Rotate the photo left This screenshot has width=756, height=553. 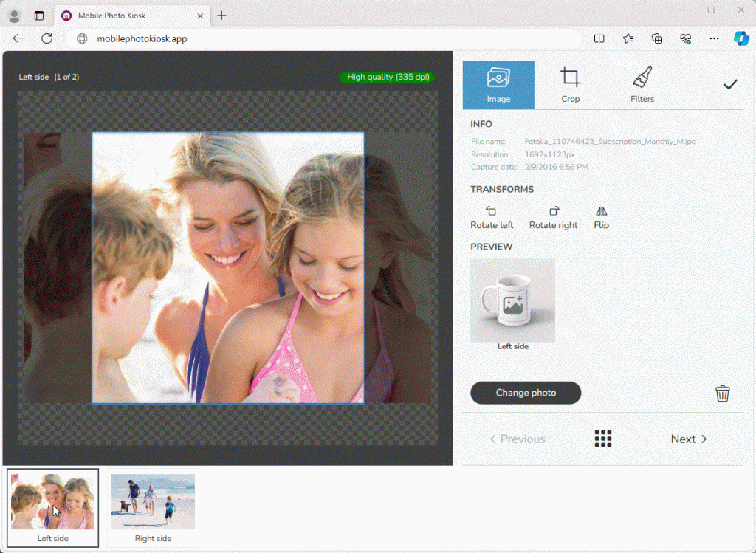(492, 216)
